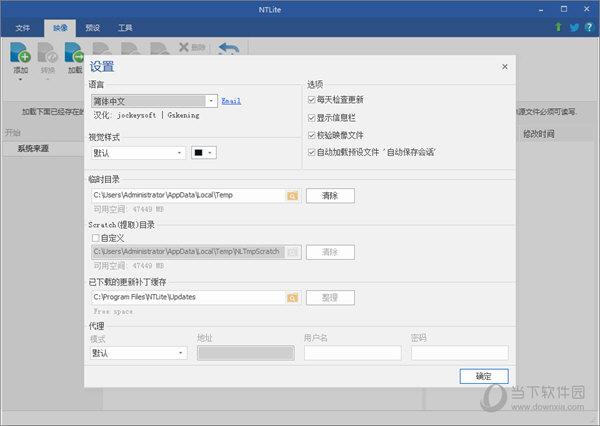Click the 添加 (Add) image icon
The height and width of the screenshot is (426, 600).
click(x=20, y=53)
